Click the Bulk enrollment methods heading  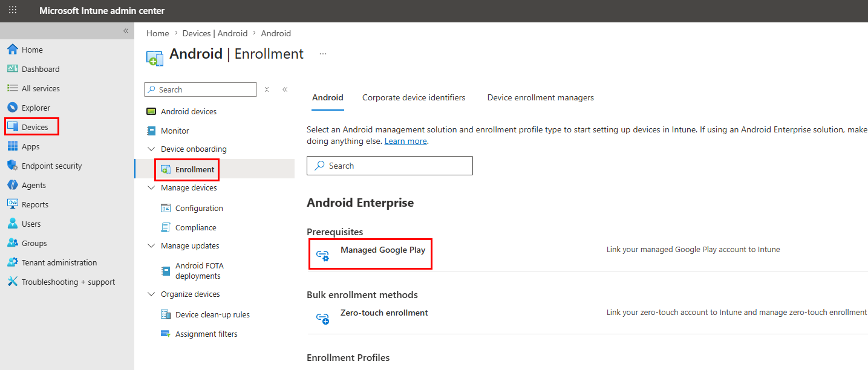coord(362,294)
